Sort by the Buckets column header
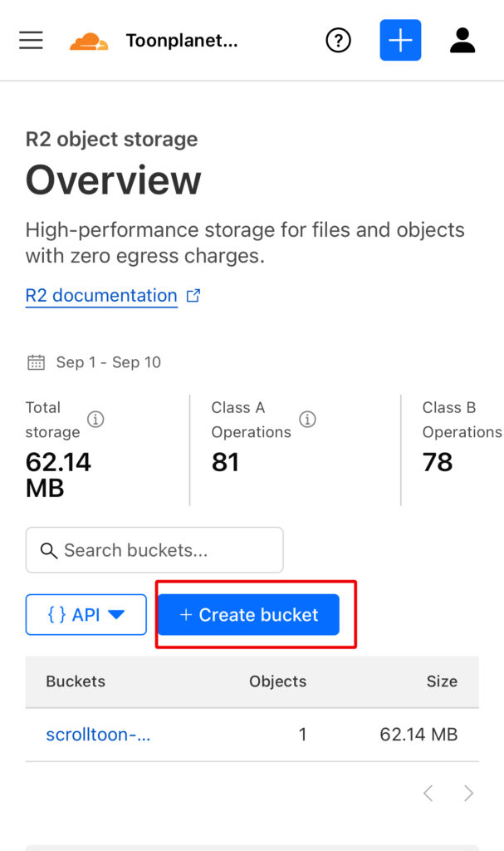The width and height of the screenshot is (504, 851). point(76,681)
